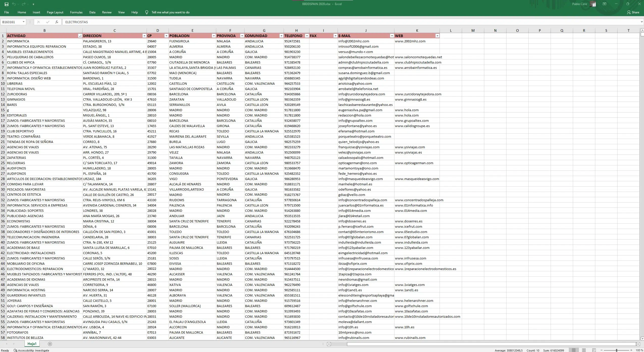Open the Name Box dropdown arrow
644x352 pixels.
23,22
